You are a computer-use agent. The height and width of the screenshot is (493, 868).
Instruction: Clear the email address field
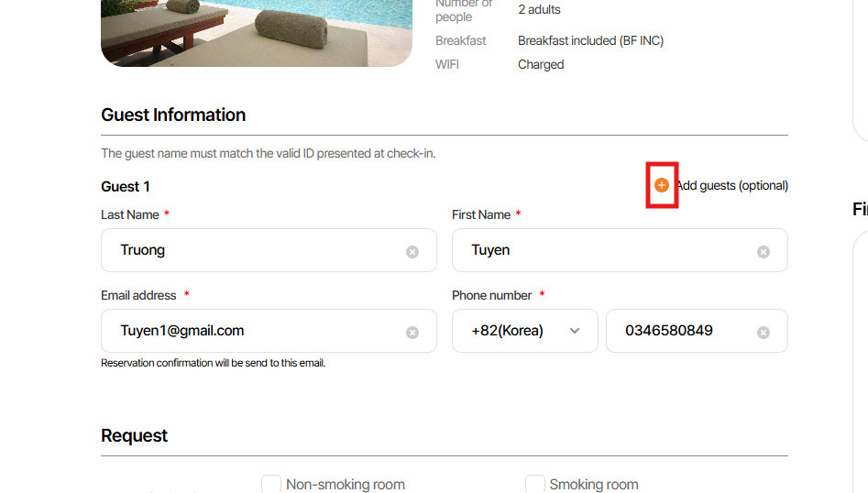tap(412, 332)
